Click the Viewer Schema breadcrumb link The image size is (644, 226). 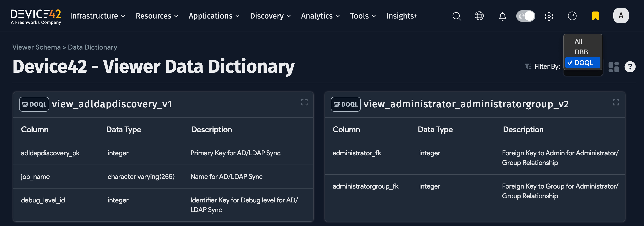click(36, 47)
